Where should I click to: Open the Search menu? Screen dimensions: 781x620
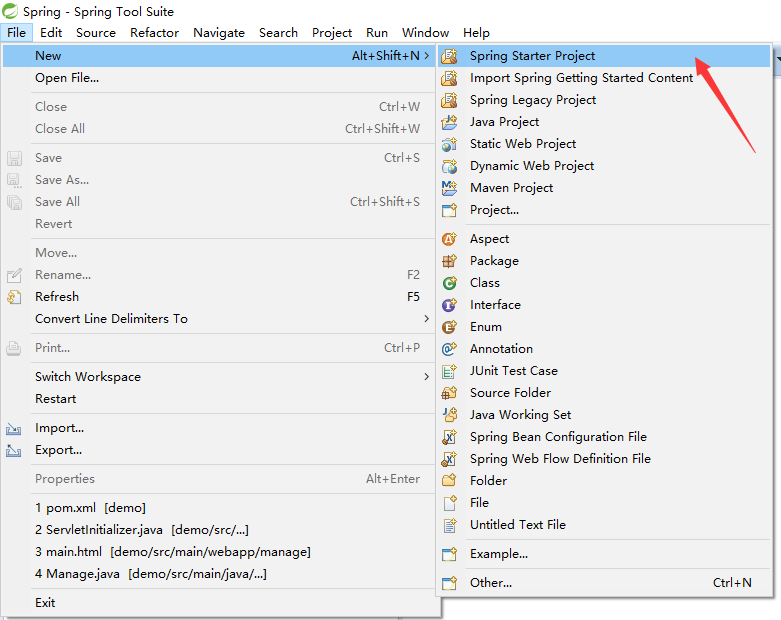point(278,33)
